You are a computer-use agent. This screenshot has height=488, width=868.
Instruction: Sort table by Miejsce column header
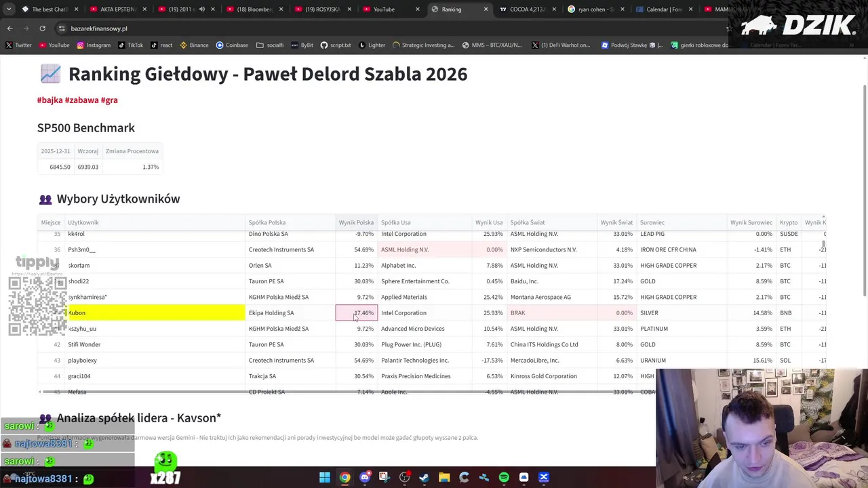click(x=51, y=222)
